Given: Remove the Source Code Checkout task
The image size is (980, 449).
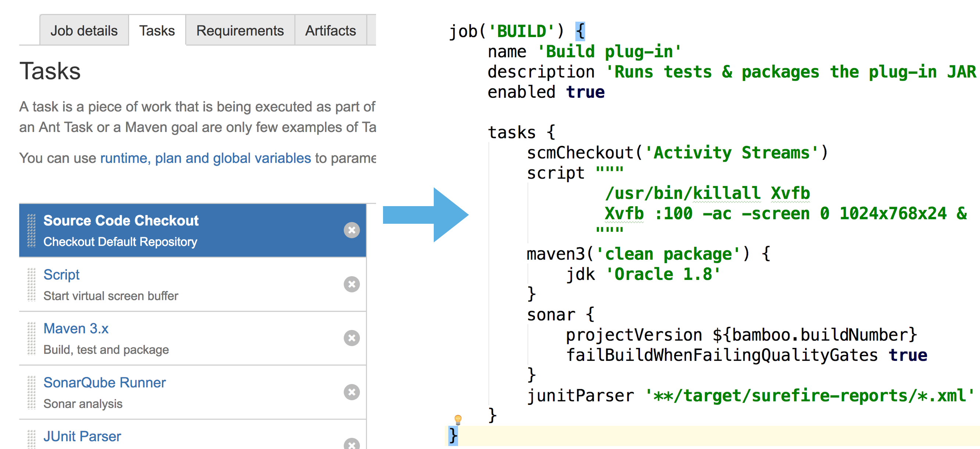Looking at the screenshot, I should coord(351,230).
